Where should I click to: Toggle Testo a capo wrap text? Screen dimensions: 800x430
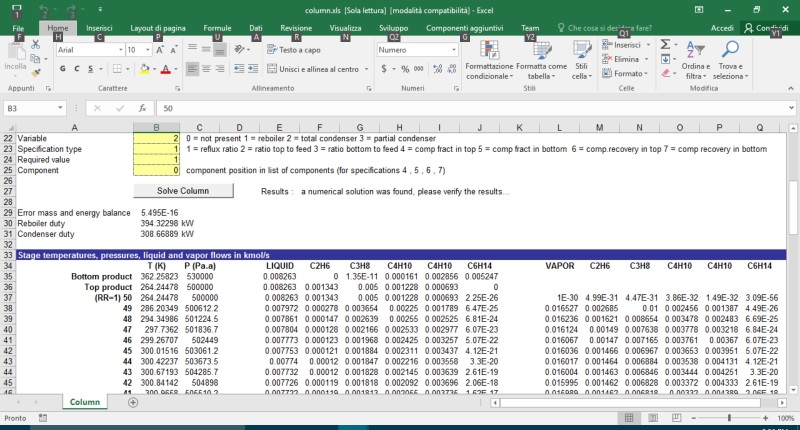click(x=294, y=49)
